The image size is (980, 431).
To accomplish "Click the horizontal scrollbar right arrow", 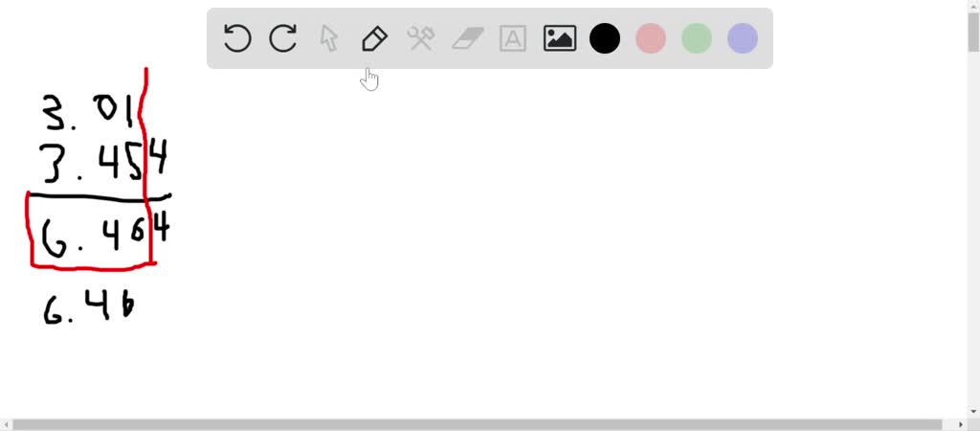I will click(x=963, y=424).
